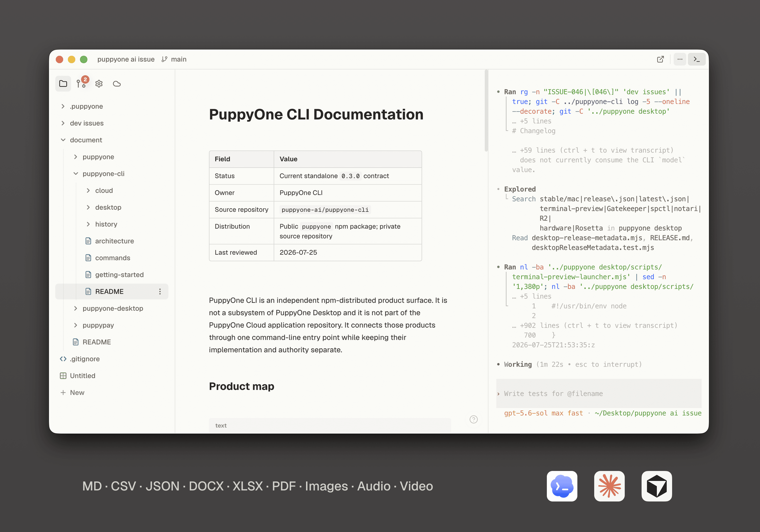Viewport: 760px width, 532px height.
Task: Click the help question mark icon
Action: (474, 419)
